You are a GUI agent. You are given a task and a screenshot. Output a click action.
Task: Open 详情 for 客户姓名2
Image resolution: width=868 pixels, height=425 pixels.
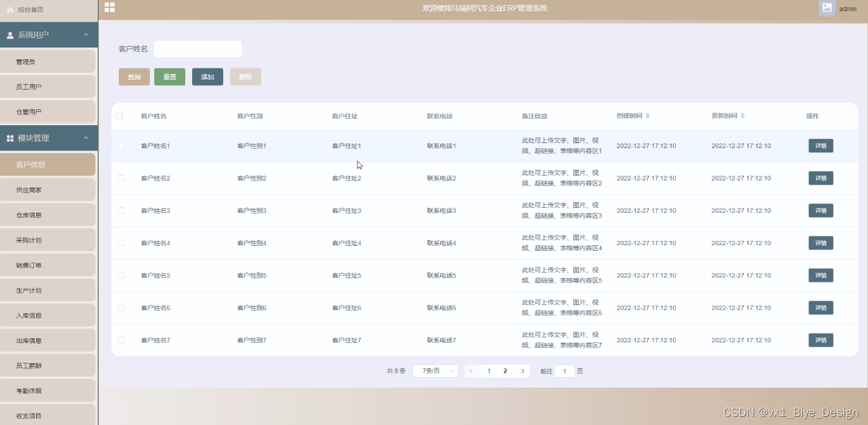821,178
